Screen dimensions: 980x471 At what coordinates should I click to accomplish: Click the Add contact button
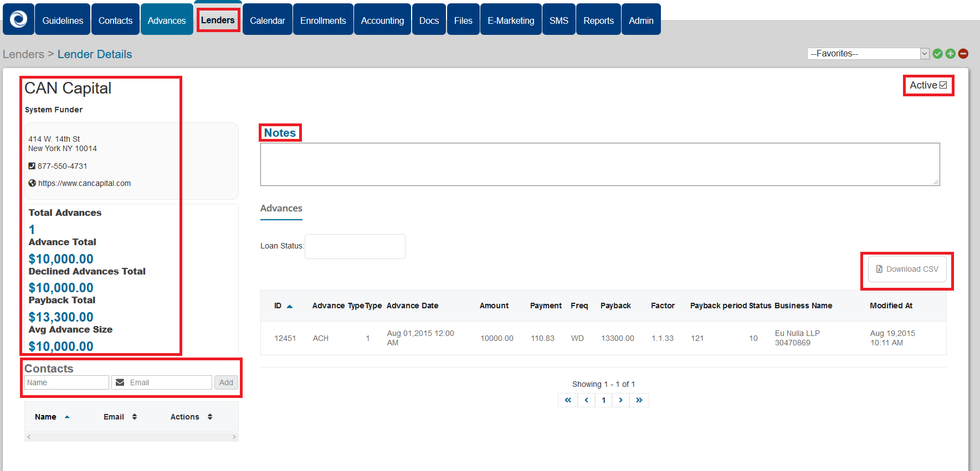point(226,382)
